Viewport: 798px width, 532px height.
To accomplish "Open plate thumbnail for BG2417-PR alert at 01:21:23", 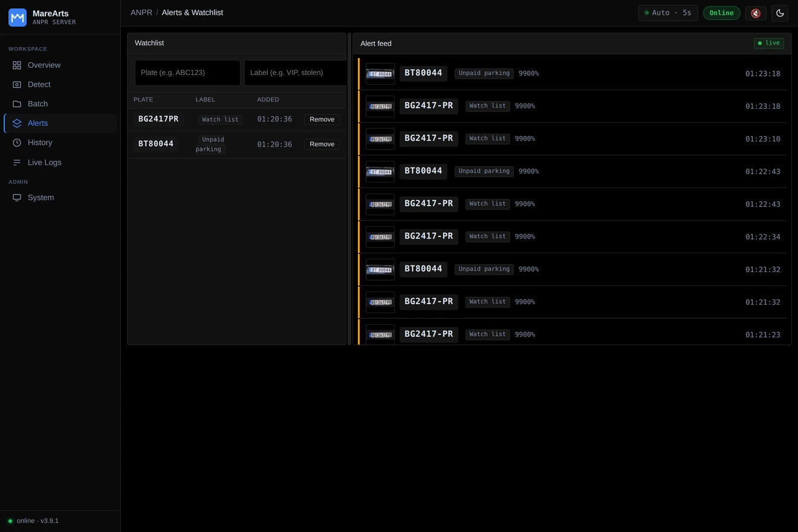I will click(380, 335).
